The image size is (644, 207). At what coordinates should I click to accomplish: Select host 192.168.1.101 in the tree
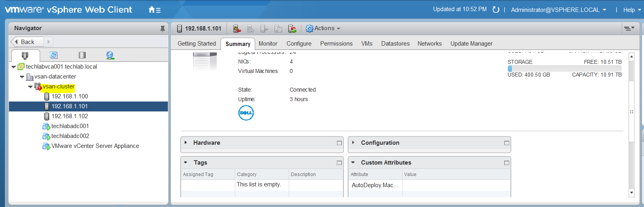coord(88,106)
